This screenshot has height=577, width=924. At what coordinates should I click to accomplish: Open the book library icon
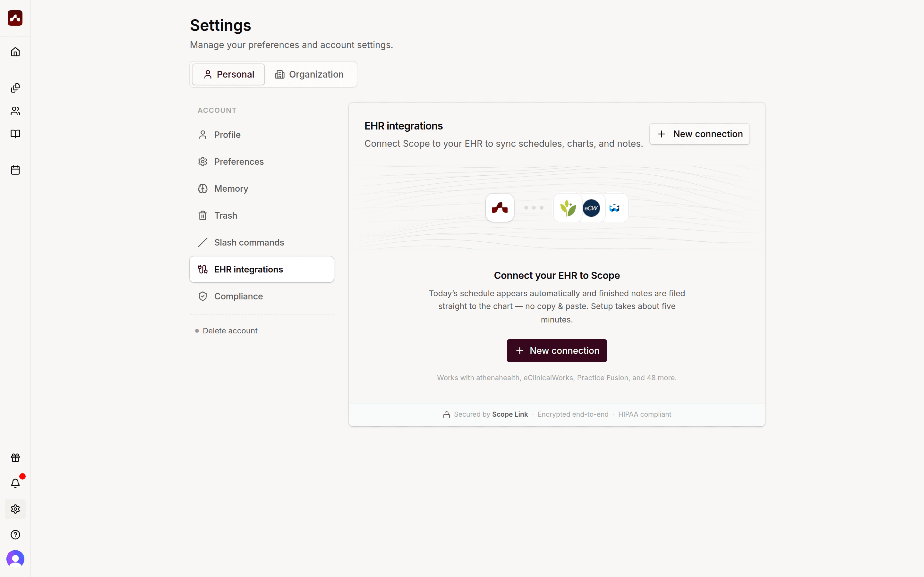click(15, 134)
